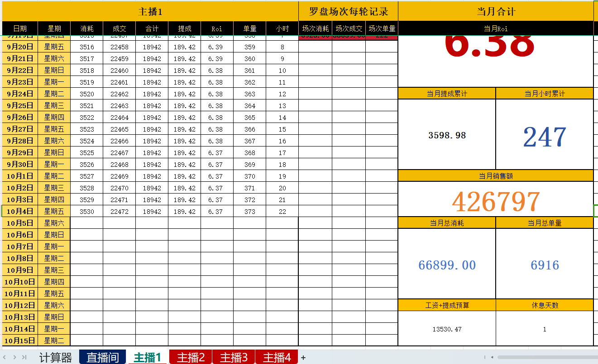Select the 场次消耗 header cell
Screen dimensions: 598x364
click(316, 28)
